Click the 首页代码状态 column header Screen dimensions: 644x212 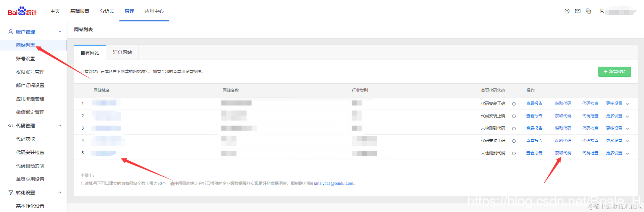[493, 90]
